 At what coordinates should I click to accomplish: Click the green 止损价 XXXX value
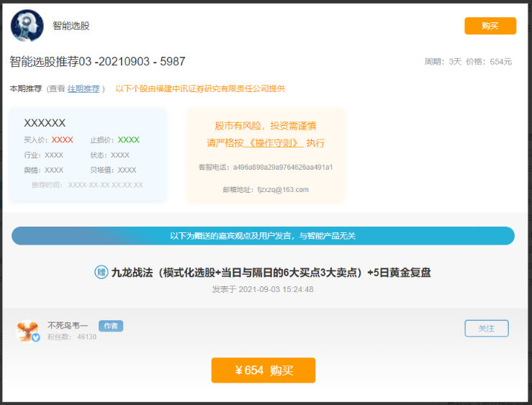(x=128, y=140)
